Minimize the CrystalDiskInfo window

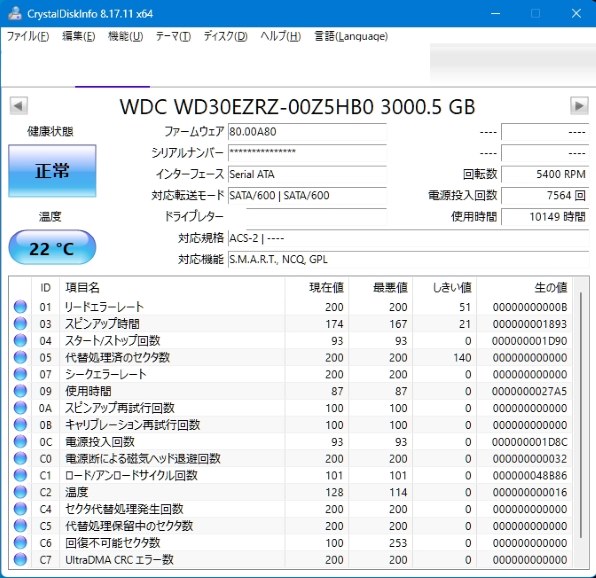pyautogui.click(x=495, y=13)
